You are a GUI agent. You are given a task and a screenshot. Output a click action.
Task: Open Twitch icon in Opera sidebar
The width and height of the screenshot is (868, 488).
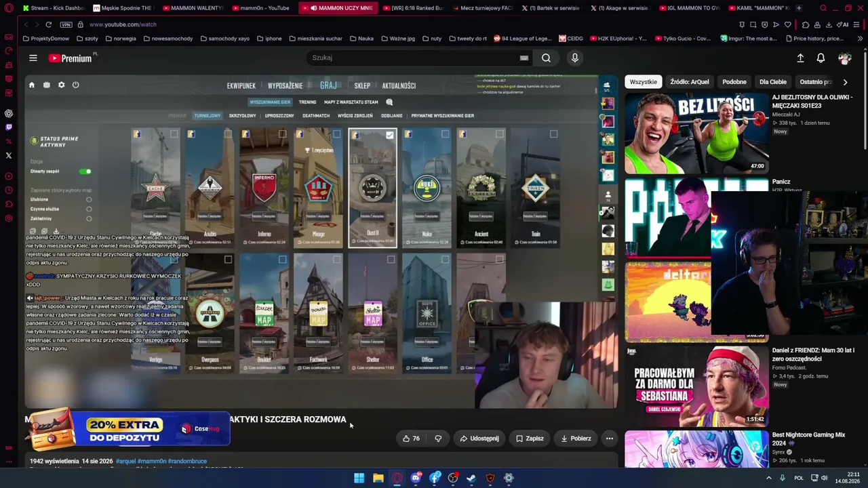coord(9,127)
